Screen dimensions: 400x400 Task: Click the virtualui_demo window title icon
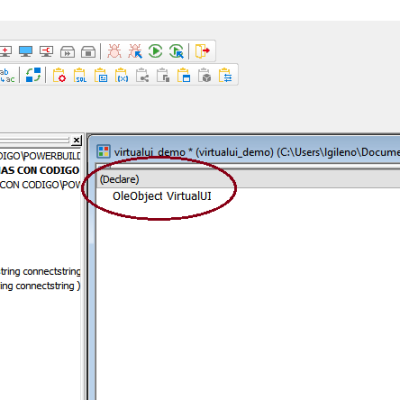pos(103,152)
